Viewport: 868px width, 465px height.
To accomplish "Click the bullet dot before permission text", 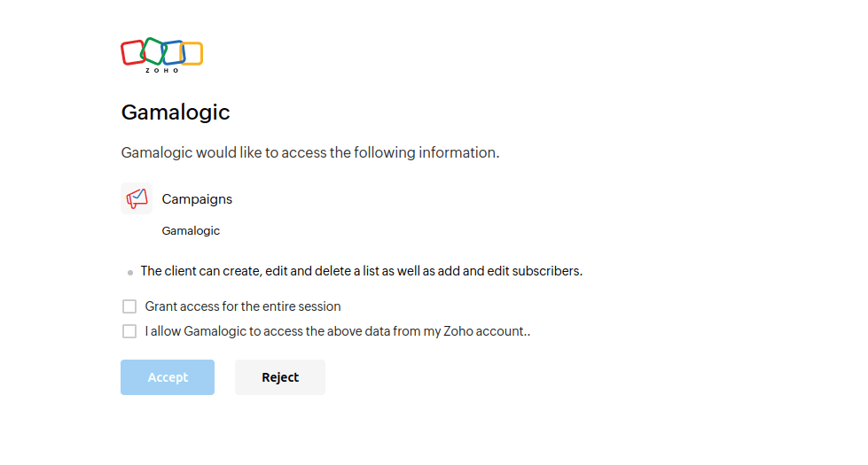I will click(x=130, y=273).
